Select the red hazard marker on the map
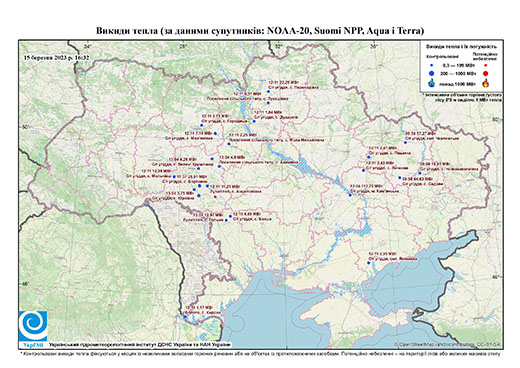Screen dimensions: 520x368 click(x=215, y=197)
